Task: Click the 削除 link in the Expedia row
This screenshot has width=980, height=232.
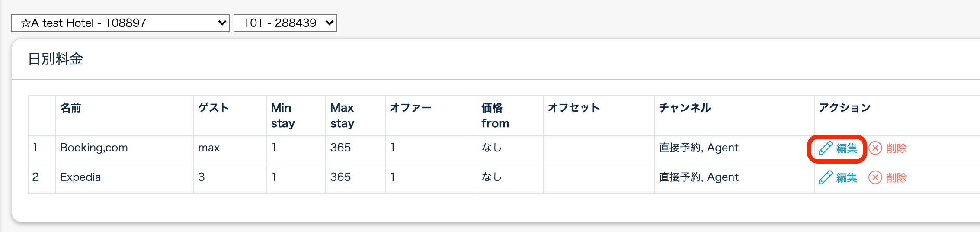Action: [x=896, y=177]
